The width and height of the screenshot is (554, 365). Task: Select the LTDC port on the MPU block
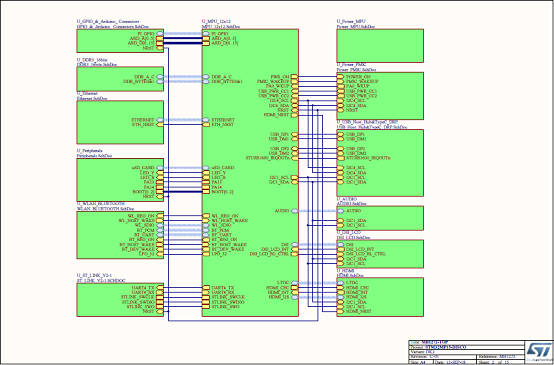coord(288,283)
